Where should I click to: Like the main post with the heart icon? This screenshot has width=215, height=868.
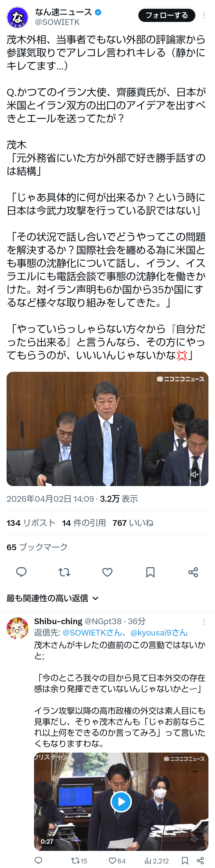coord(107,572)
